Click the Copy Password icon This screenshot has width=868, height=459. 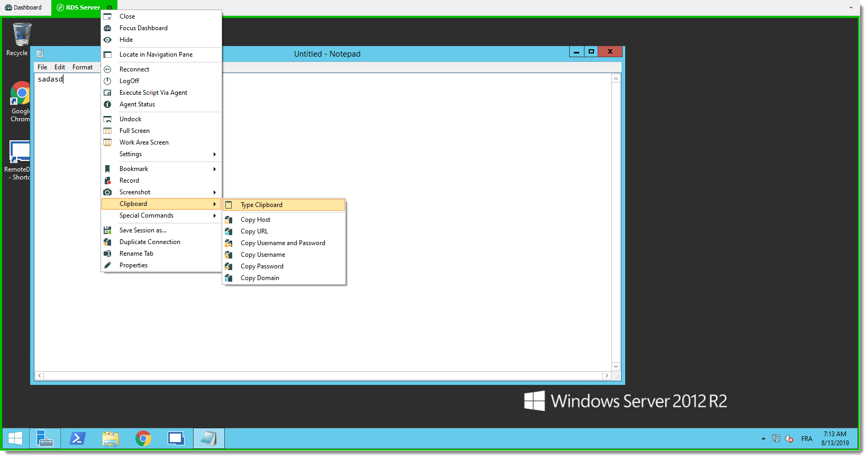click(x=229, y=266)
